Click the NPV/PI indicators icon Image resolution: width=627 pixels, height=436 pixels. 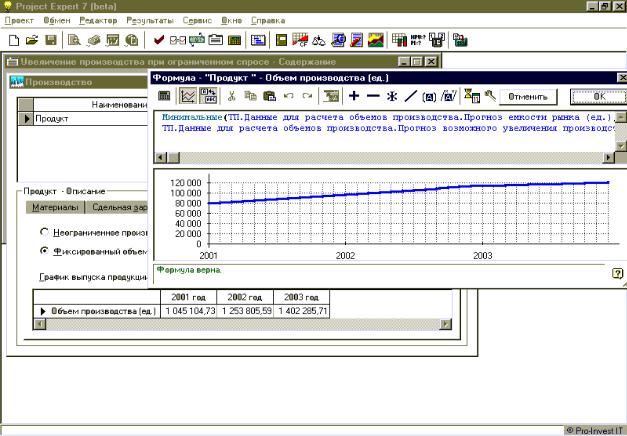point(418,40)
